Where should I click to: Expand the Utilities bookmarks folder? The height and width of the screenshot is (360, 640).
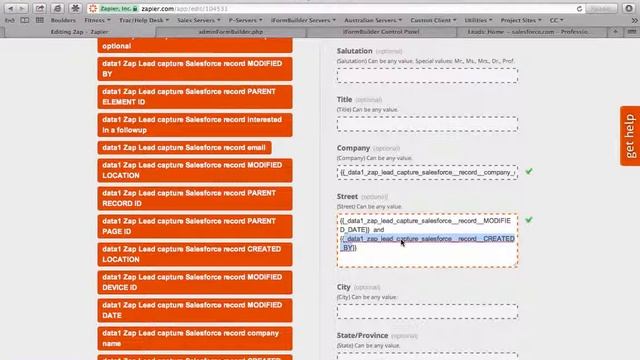pos(478,20)
